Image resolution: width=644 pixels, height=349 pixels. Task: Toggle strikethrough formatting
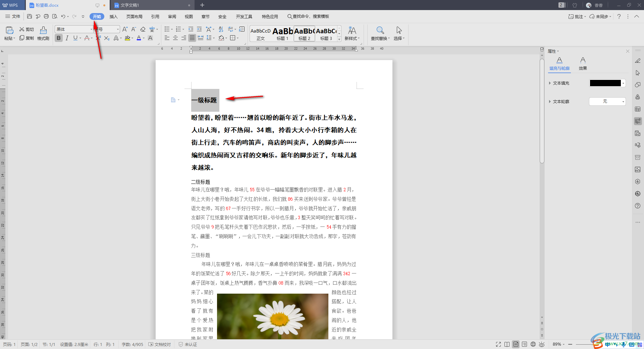click(x=87, y=38)
